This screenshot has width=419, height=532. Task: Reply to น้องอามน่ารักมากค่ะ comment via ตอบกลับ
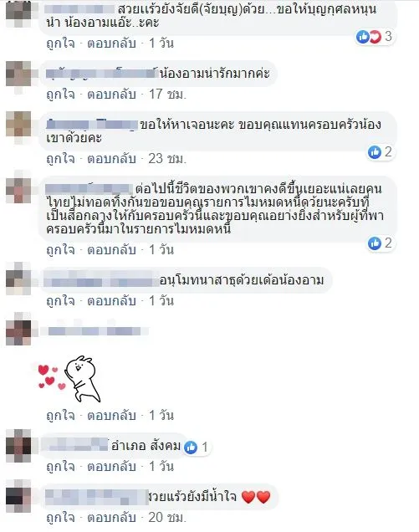click(x=111, y=94)
